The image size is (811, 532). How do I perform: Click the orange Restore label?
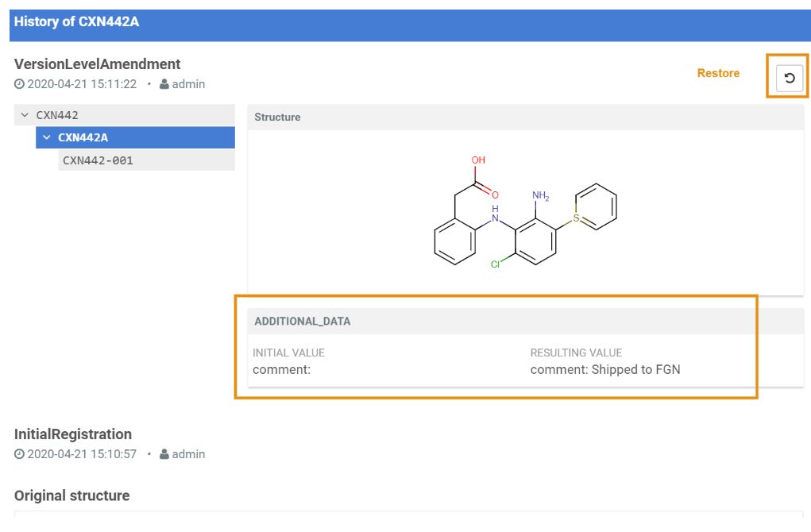point(718,73)
